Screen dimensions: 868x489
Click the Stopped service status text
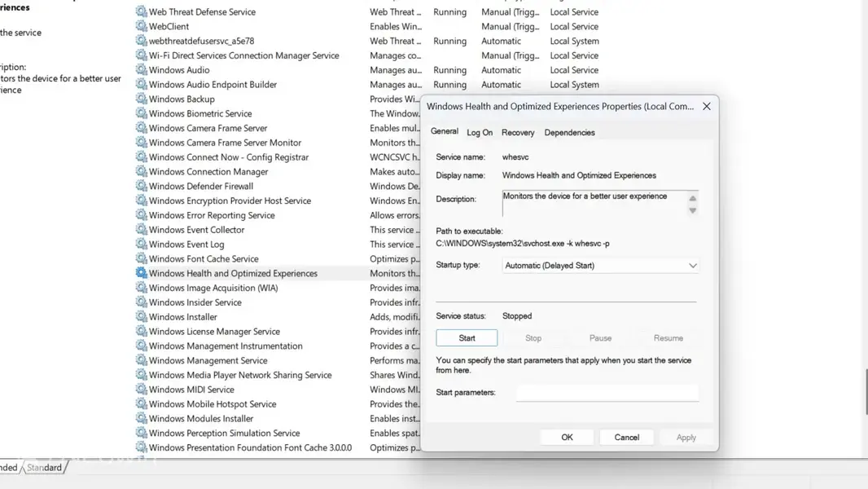pyautogui.click(x=517, y=315)
